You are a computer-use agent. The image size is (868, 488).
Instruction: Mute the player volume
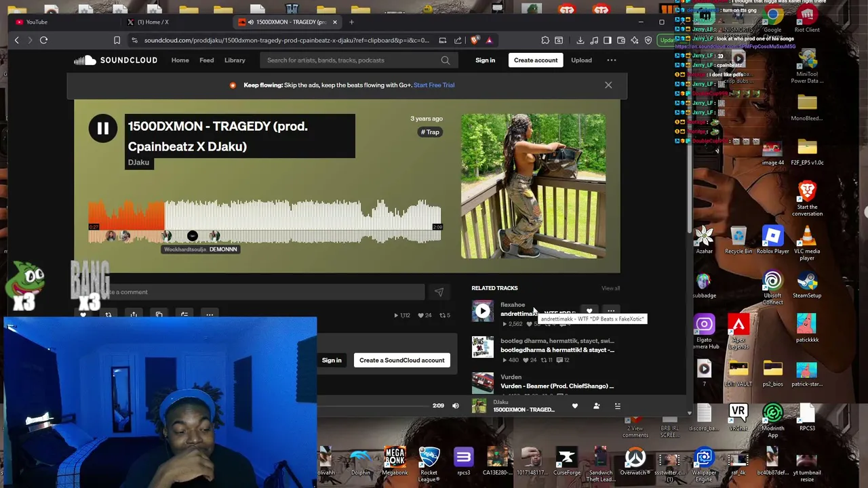click(456, 406)
